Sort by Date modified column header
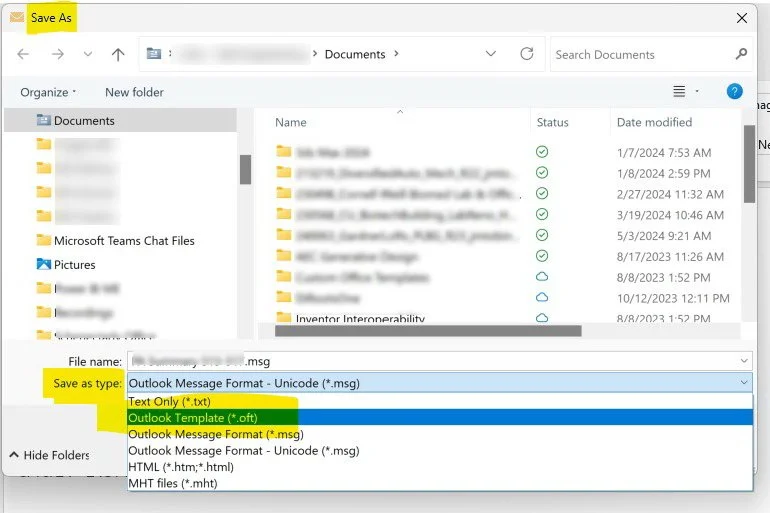The image size is (770, 513). click(654, 122)
